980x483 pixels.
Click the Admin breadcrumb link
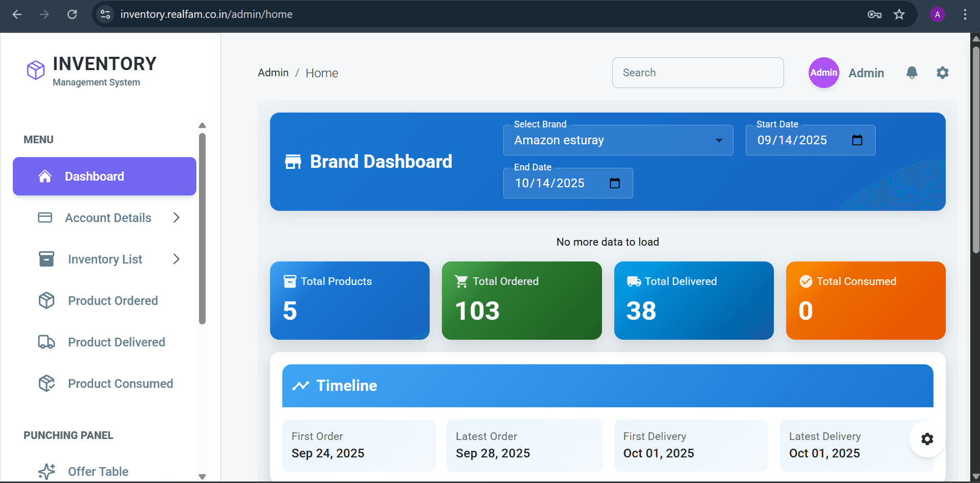[273, 73]
